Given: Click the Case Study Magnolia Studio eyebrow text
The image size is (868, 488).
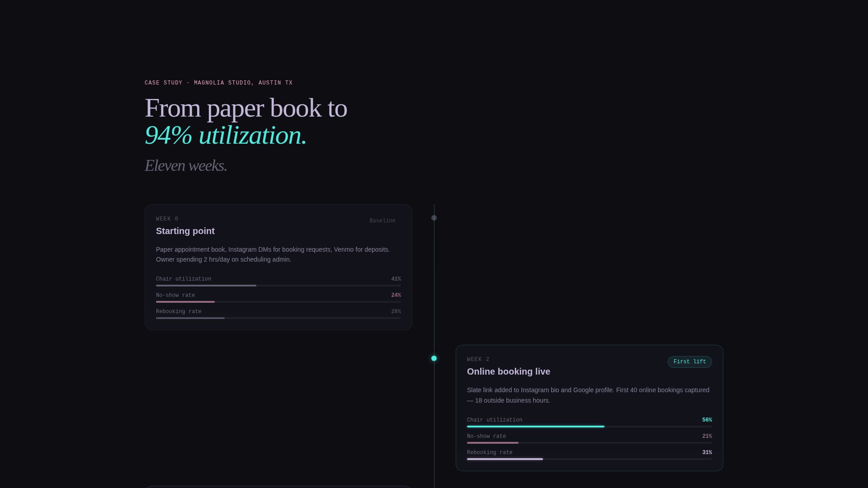Looking at the screenshot, I should [218, 83].
